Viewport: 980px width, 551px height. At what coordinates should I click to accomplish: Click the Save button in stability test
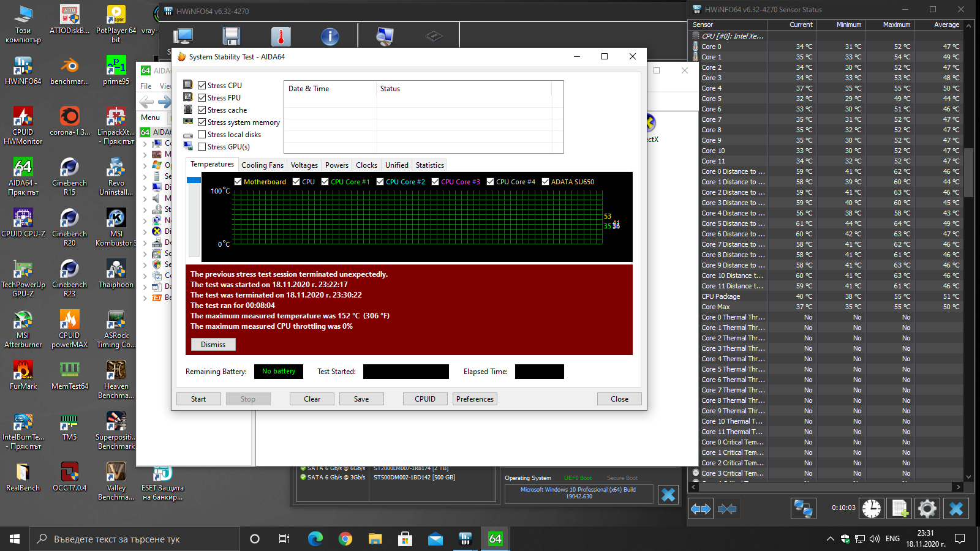361,399
